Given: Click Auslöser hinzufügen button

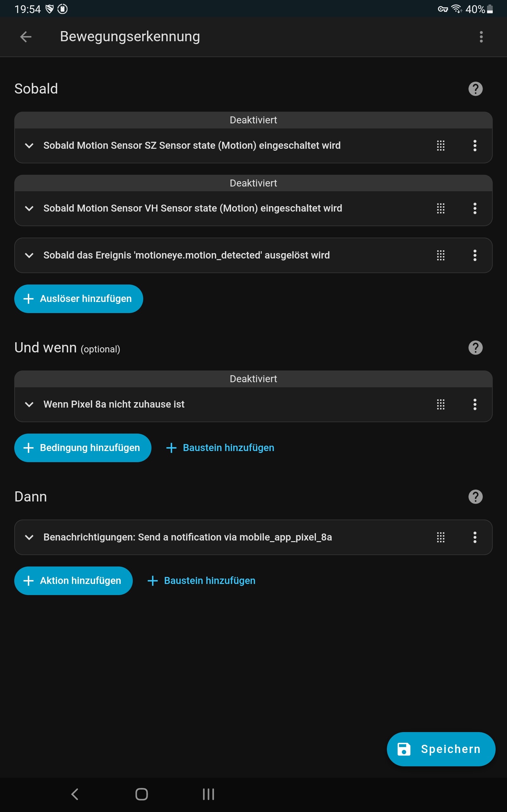Looking at the screenshot, I should pyautogui.click(x=79, y=298).
